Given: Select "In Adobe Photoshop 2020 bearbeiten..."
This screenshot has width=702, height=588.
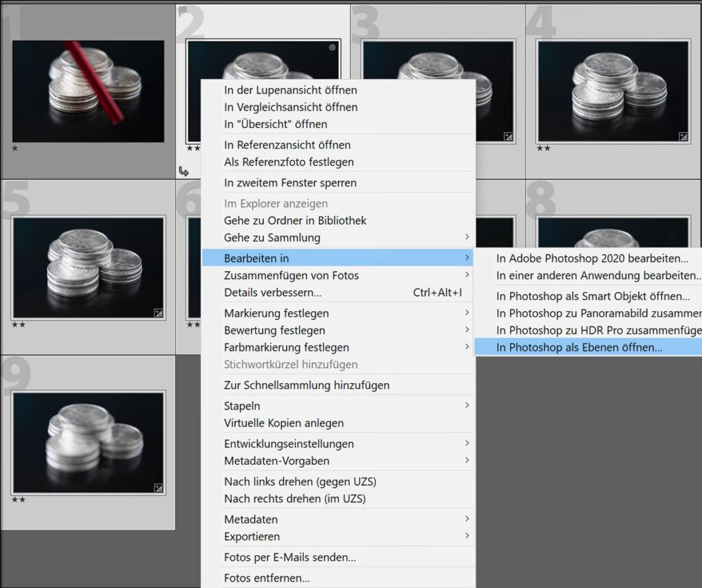Looking at the screenshot, I should 592,258.
